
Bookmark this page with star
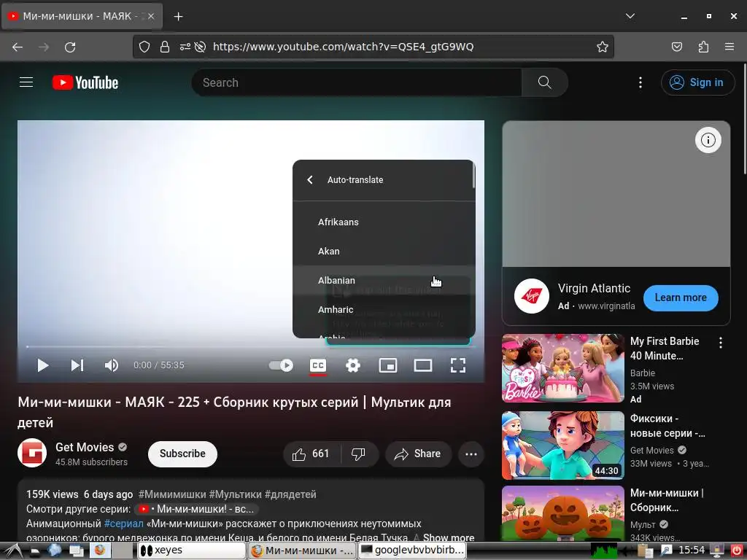(602, 47)
